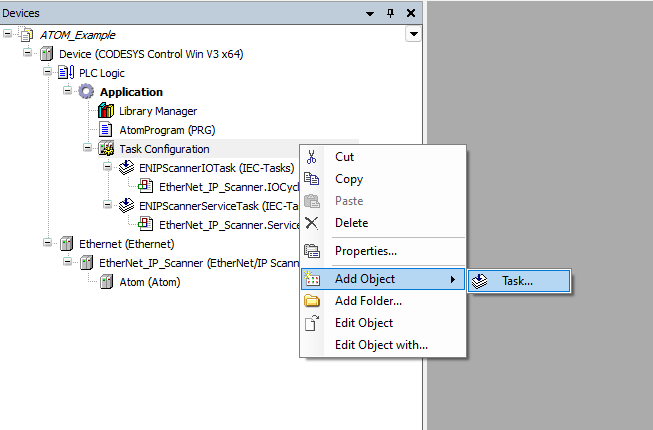Viewport: 653px width, 430px height.
Task: Click the Copy icon in context menu
Action: click(x=312, y=179)
